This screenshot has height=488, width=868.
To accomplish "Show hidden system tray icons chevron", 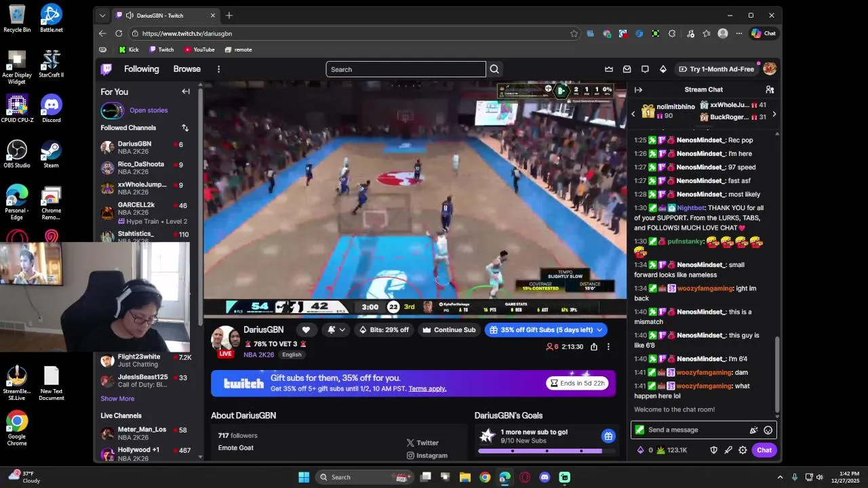I will [780, 477].
